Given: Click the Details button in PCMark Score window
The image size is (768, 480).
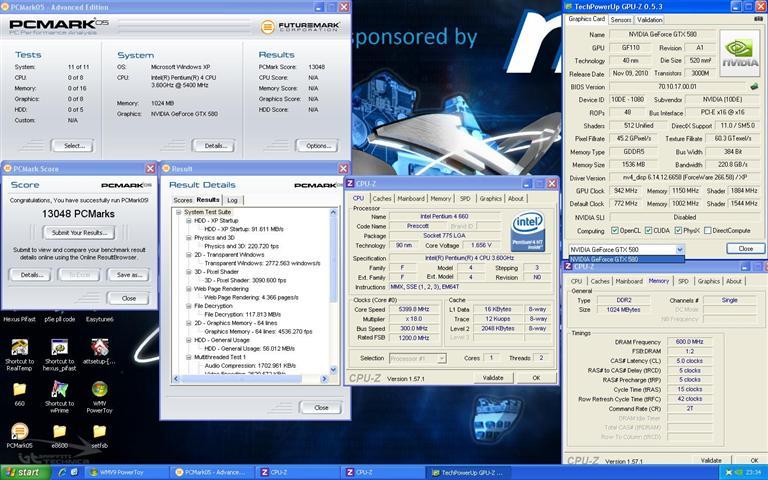Looking at the screenshot, I should coord(29,275).
